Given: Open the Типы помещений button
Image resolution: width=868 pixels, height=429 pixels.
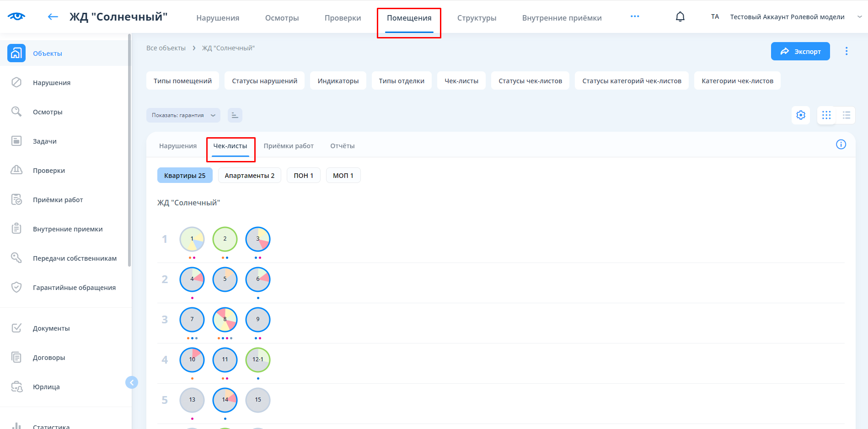Looking at the screenshot, I should pyautogui.click(x=182, y=81).
